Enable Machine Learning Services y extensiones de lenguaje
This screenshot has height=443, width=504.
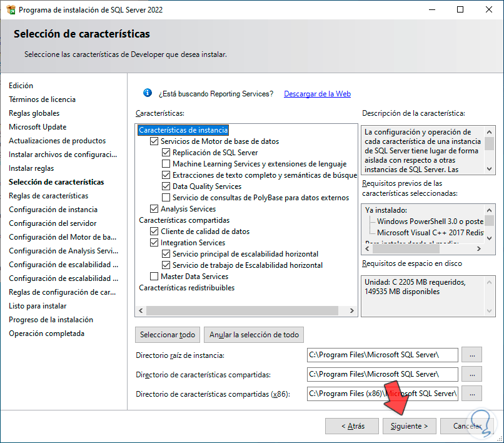pos(166,164)
